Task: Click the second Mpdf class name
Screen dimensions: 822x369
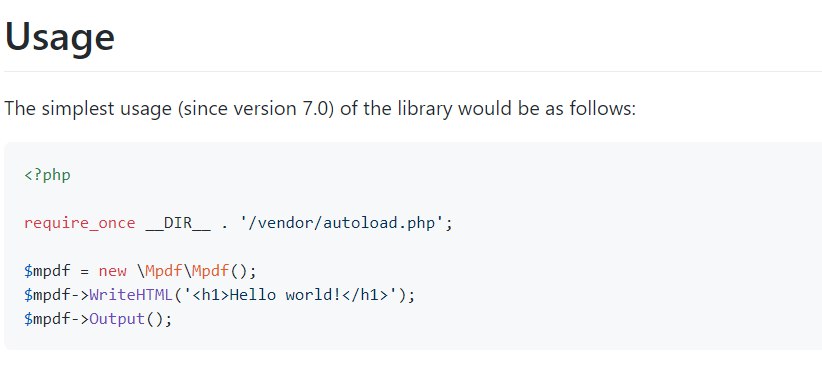Action: [x=210, y=271]
